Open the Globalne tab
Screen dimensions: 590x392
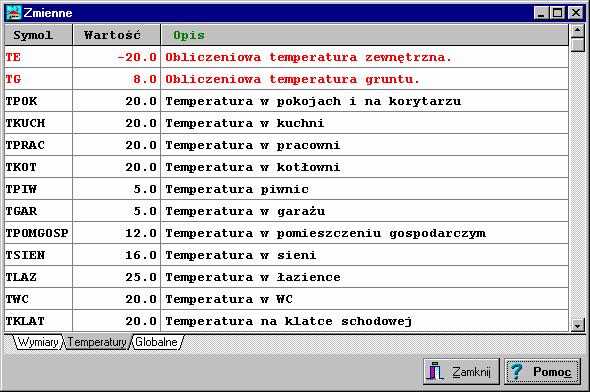[156, 342]
